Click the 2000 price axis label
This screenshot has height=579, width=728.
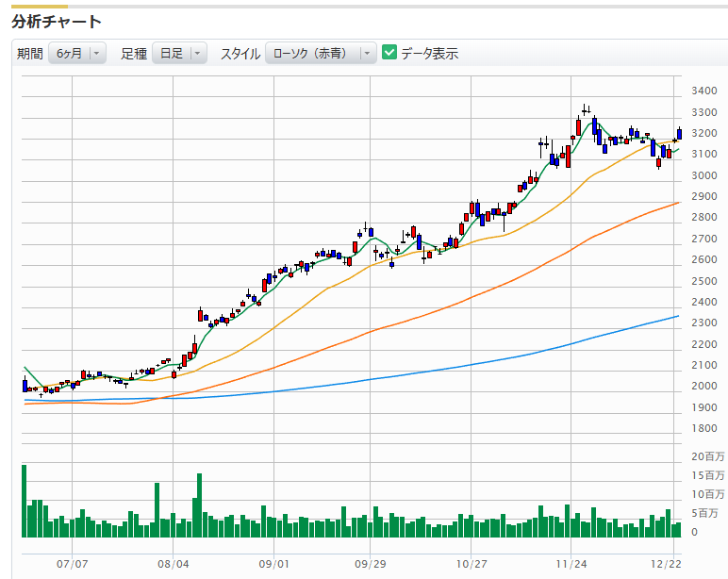(x=703, y=387)
